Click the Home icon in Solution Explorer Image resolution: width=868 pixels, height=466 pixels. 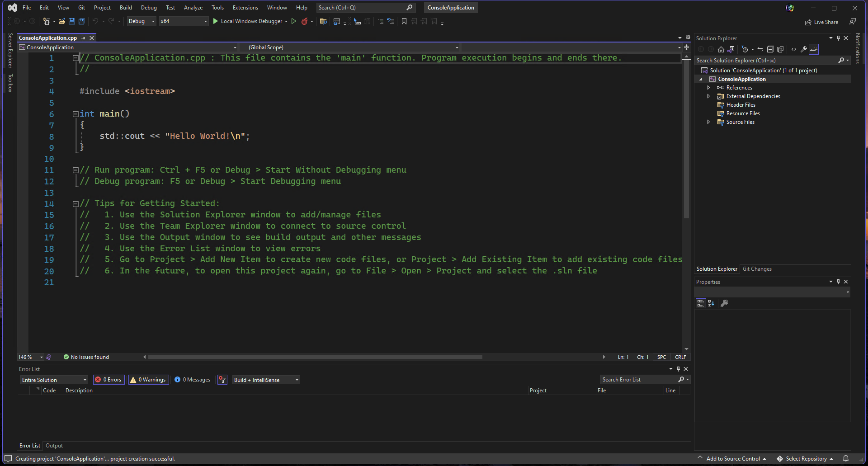pyautogui.click(x=721, y=49)
